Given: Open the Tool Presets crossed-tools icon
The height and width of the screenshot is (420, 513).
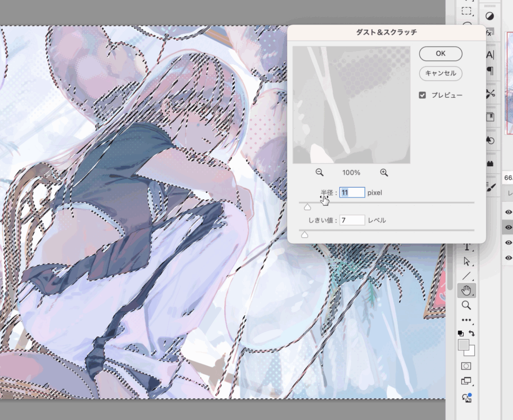Looking at the screenshot, I should pyautogui.click(x=490, y=94).
